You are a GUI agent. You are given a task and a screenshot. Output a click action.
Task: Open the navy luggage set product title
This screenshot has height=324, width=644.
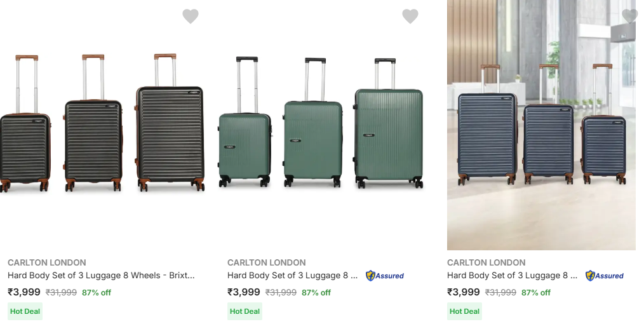(512, 276)
